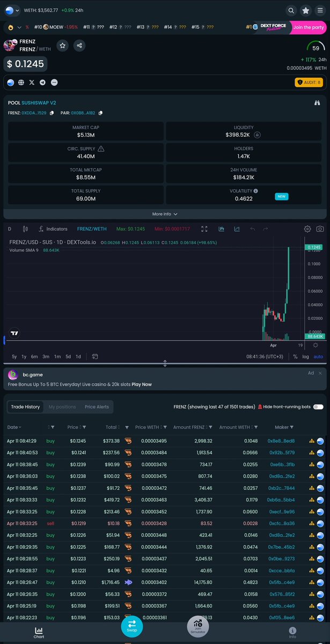Screen dimensions: 330x644
Task: Click the TradingView logo on chart
Action: 14,333
